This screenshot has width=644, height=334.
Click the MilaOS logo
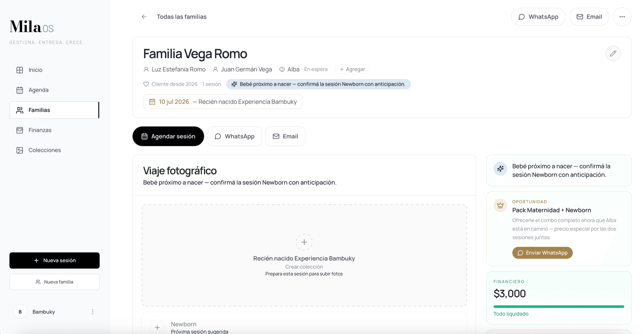click(x=32, y=27)
